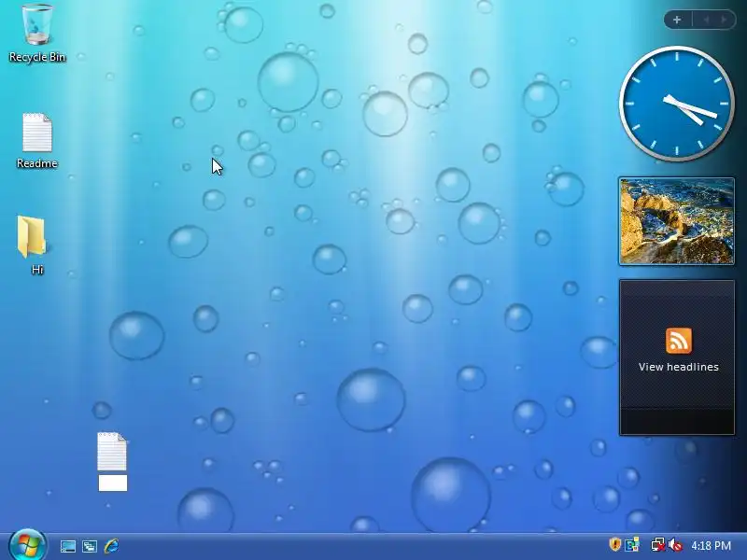Screen dimensions: 747x560
Task: Click View headlines in the Feed gadget
Action: coord(679,367)
